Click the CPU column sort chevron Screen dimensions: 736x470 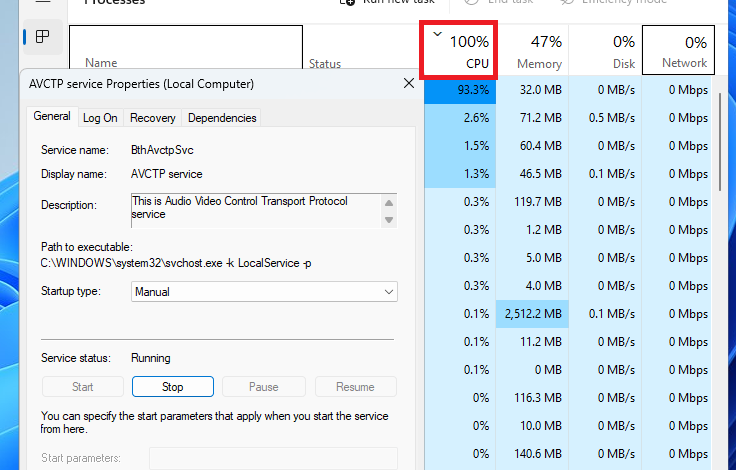[x=438, y=35]
